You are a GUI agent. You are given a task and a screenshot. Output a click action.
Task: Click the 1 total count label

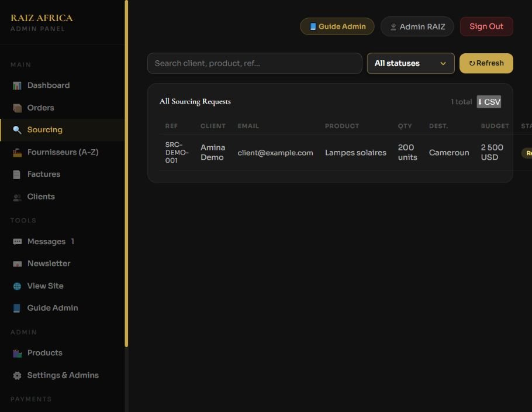pos(461,102)
